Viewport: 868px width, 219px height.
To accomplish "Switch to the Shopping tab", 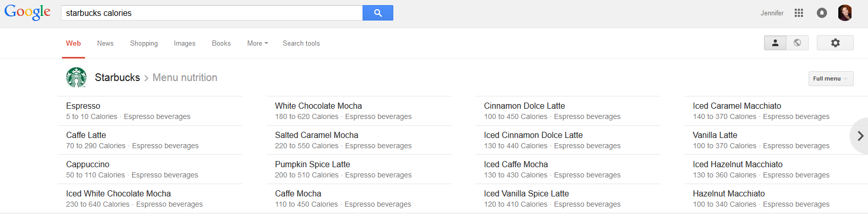I will click(144, 44).
